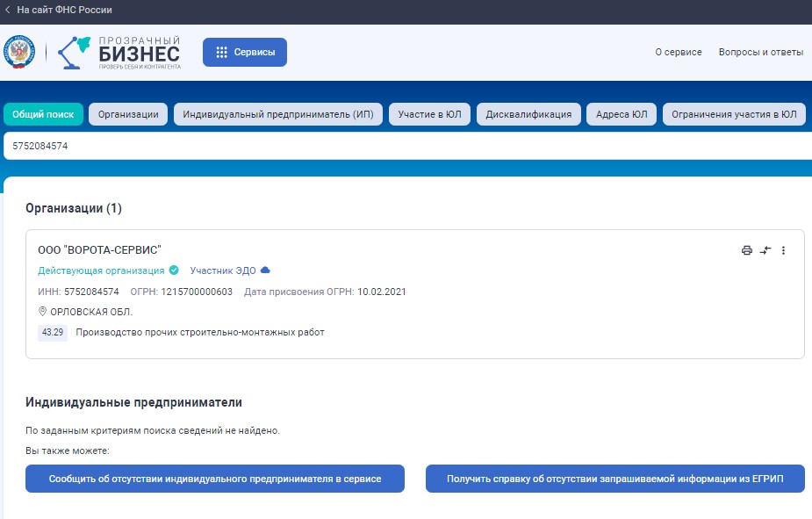The height and width of the screenshot is (519, 812).
Task: Click Сообщить об отсутствии индивидуального предпринимателя
Action: click(215, 479)
